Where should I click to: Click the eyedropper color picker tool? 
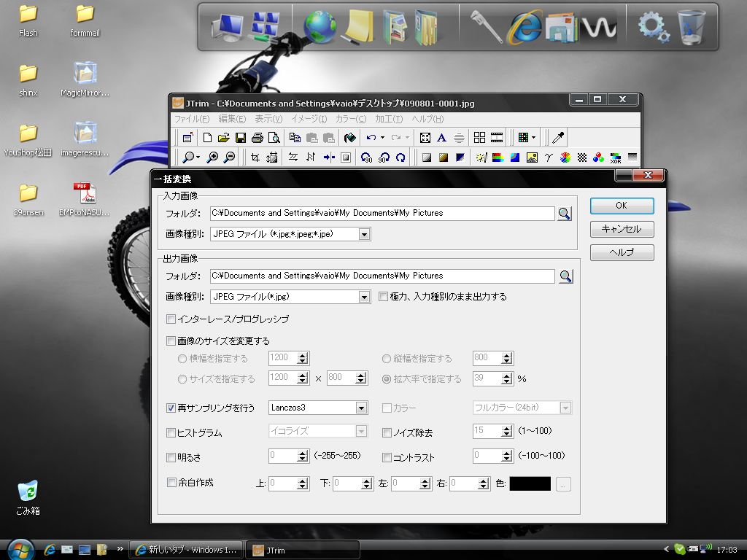pos(558,138)
